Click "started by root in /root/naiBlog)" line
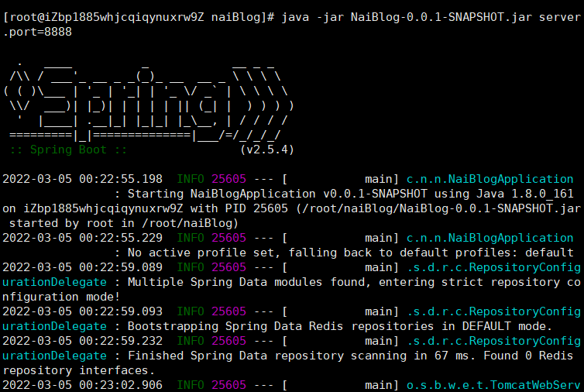This screenshot has height=392, width=584. (124, 224)
